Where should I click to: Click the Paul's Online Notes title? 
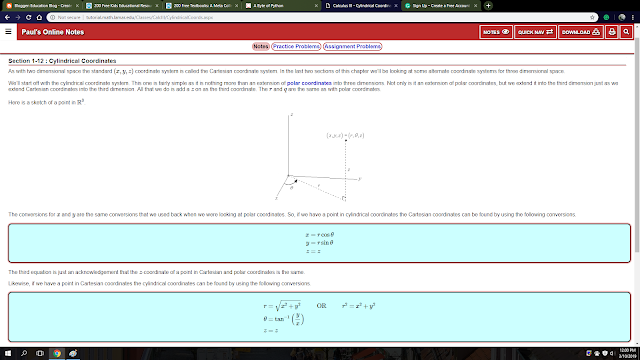[x=53, y=32]
